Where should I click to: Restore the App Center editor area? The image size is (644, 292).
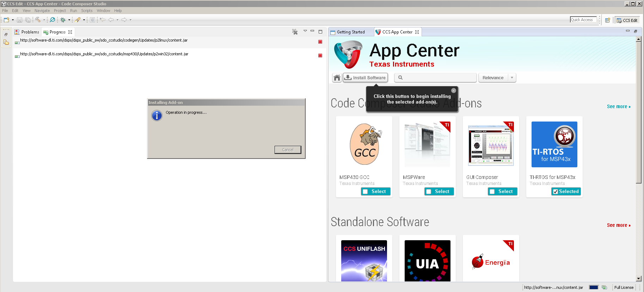tap(636, 31)
